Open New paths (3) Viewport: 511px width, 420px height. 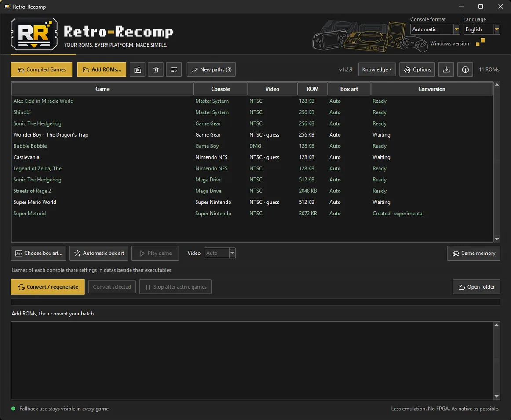(x=211, y=70)
